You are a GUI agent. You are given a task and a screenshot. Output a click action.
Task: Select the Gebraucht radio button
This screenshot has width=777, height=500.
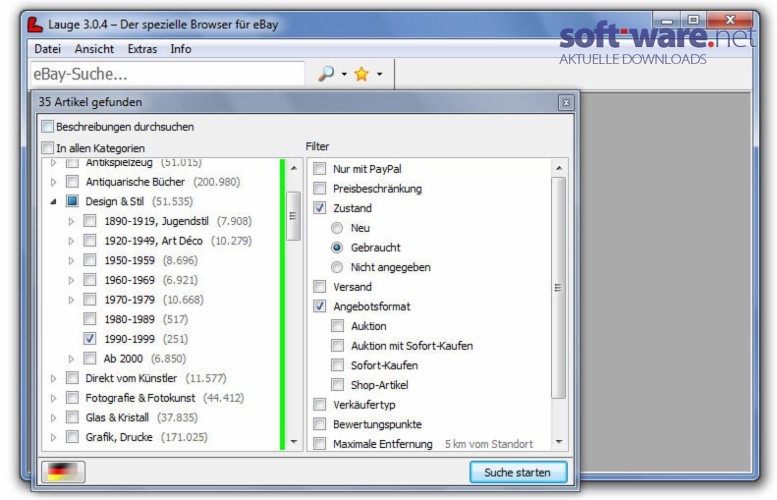pos(337,247)
